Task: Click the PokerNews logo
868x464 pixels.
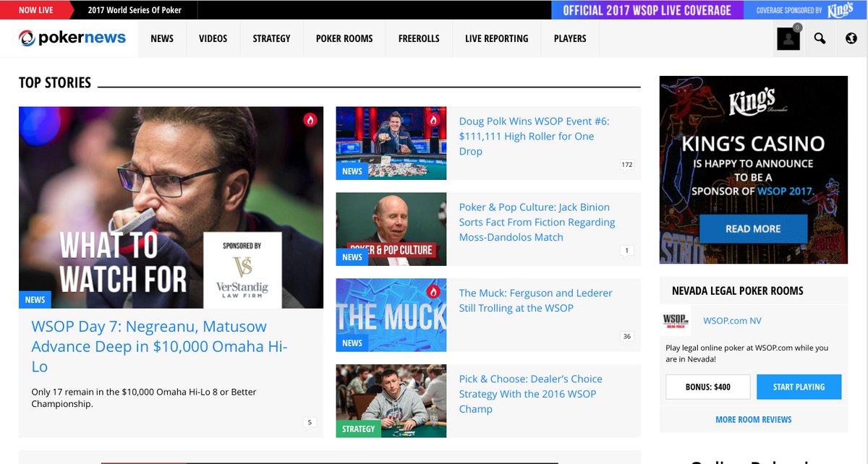Action: coord(72,38)
